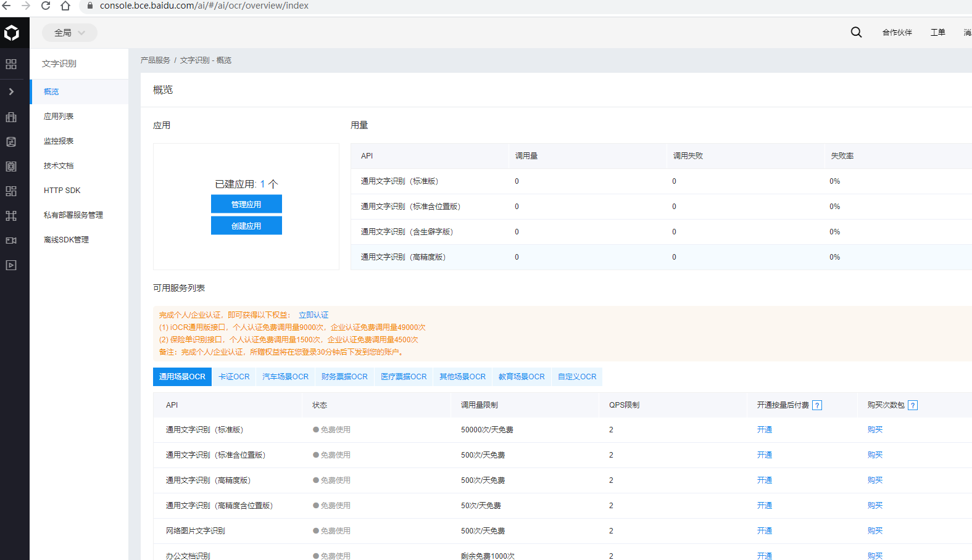
Task: Click the 管理应用 button
Action: click(x=246, y=204)
